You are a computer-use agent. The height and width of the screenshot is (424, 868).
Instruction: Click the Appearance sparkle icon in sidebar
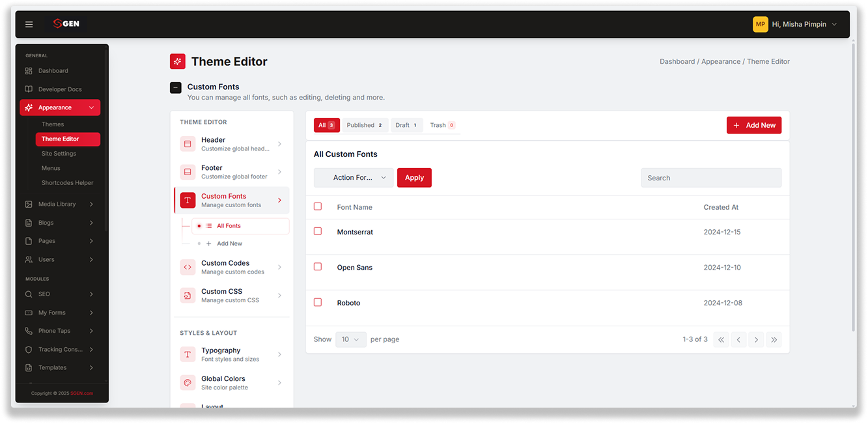(x=29, y=107)
